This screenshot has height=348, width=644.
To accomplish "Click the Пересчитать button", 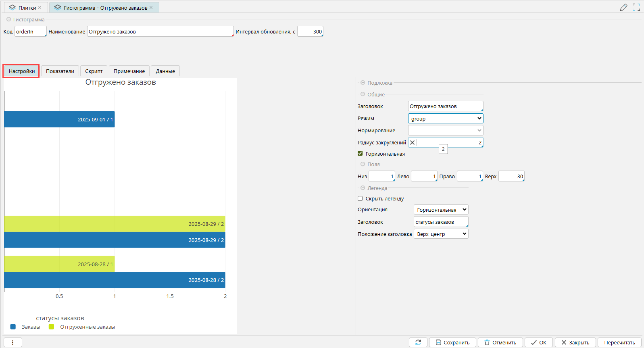I will point(619,342).
